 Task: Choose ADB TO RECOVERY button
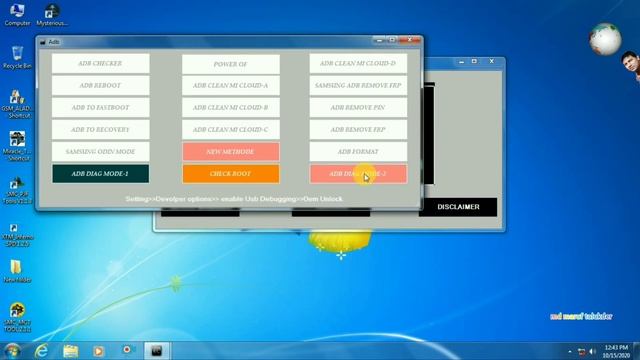coord(100,129)
